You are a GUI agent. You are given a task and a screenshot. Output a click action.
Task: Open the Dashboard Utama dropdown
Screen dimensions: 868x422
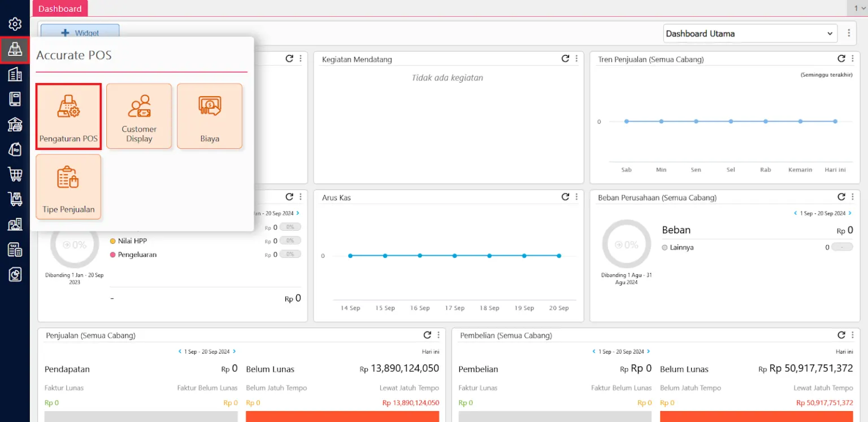pos(750,33)
